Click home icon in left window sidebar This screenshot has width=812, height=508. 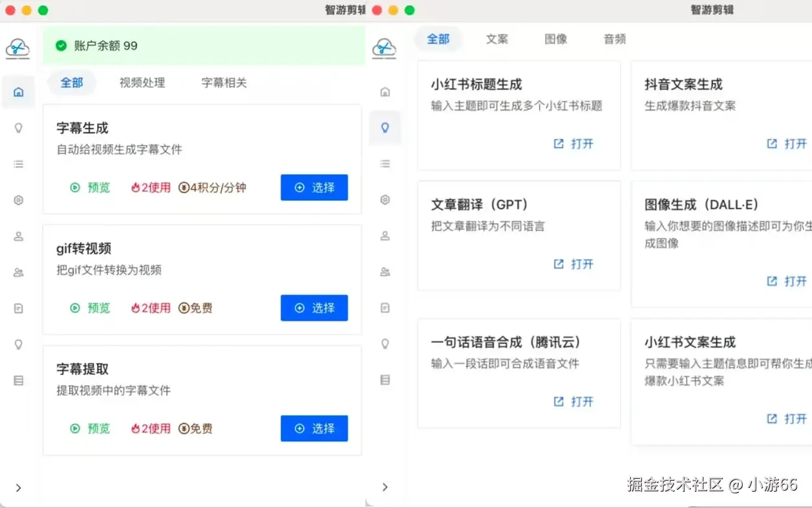(19, 92)
